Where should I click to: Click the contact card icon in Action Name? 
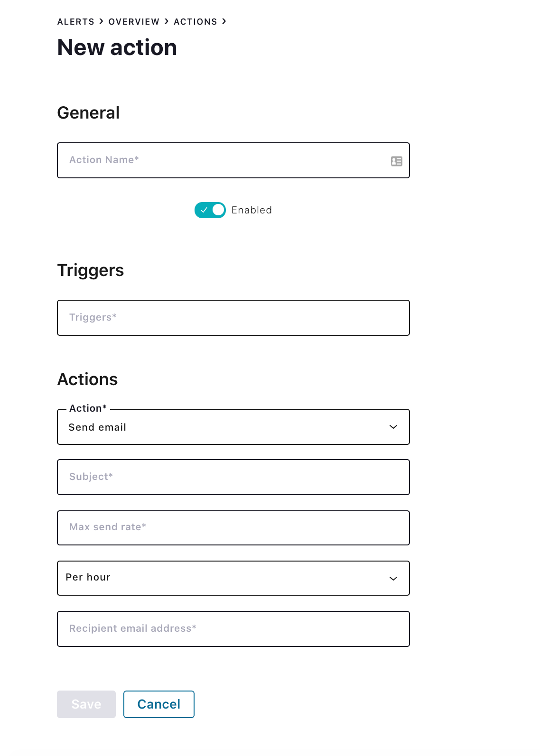pos(397,161)
